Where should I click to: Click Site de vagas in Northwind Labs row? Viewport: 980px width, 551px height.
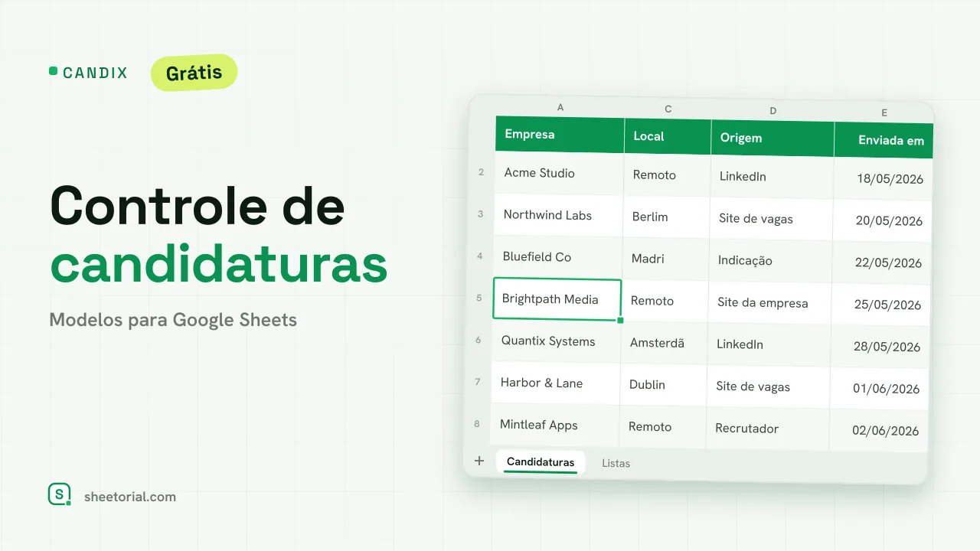[771, 219]
